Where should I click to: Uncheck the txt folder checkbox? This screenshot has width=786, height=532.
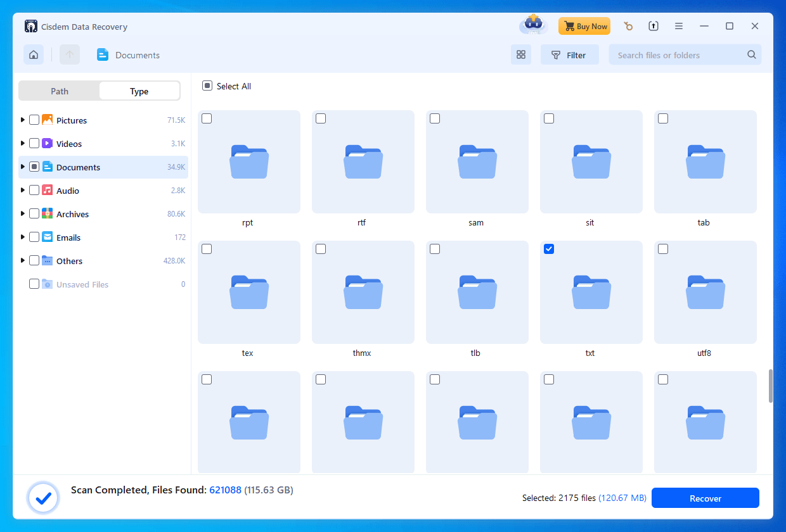(x=549, y=250)
